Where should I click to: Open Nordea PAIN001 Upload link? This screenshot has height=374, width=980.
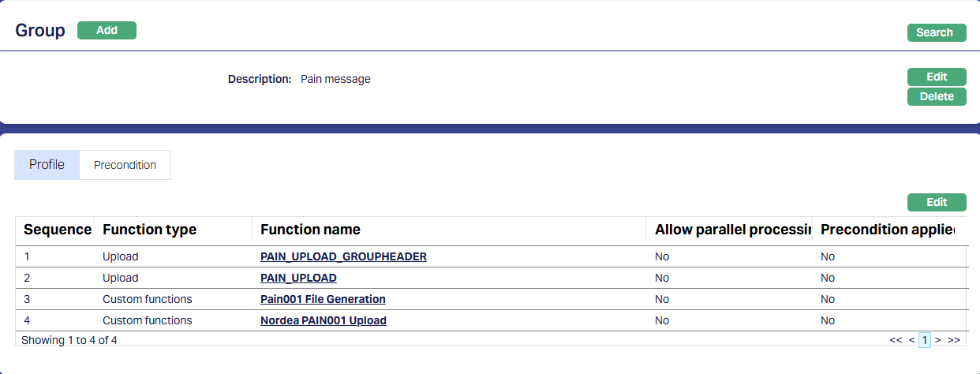pos(323,320)
